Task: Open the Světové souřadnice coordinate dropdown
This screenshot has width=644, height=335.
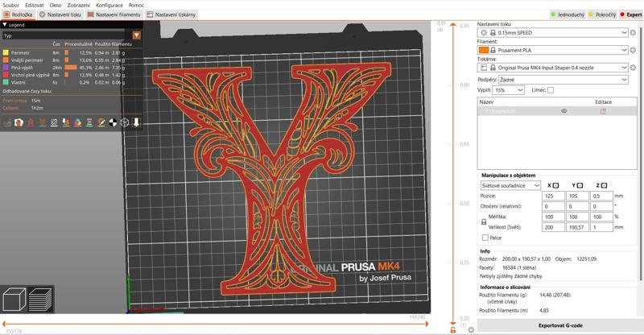Action: 510,186
